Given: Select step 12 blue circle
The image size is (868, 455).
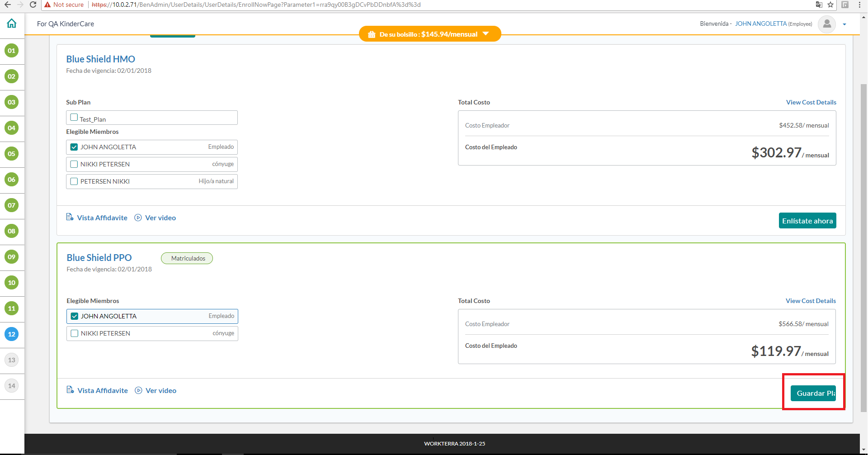Looking at the screenshot, I should 12,334.
